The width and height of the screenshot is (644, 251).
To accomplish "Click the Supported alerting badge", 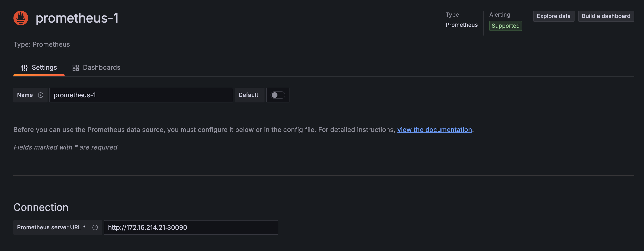I will [x=506, y=26].
